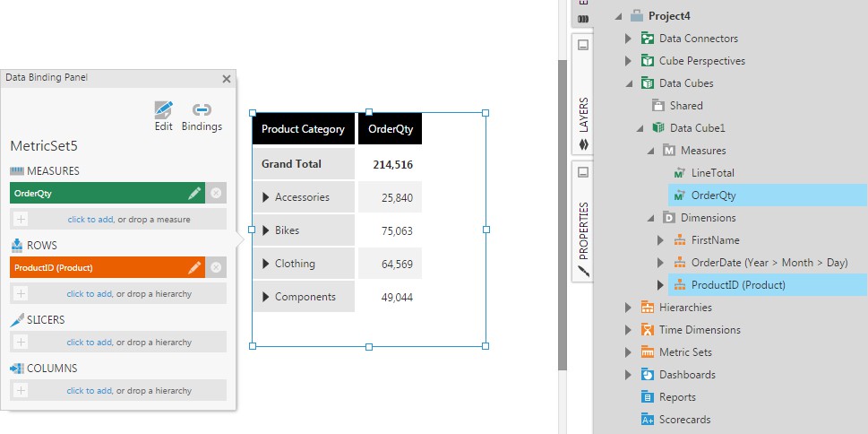
Task: Edit the ProductID (Product) row pencil icon
Action: point(194,268)
